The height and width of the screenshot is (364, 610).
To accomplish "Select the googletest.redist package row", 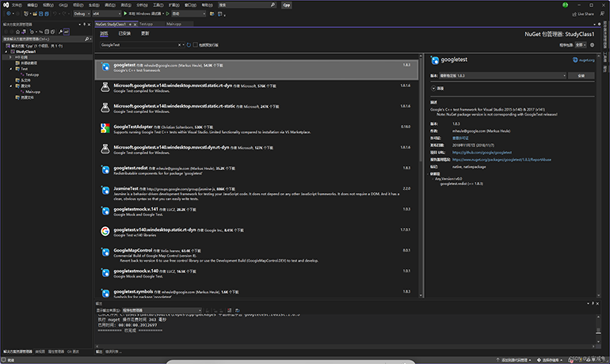I will [x=257, y=171].
